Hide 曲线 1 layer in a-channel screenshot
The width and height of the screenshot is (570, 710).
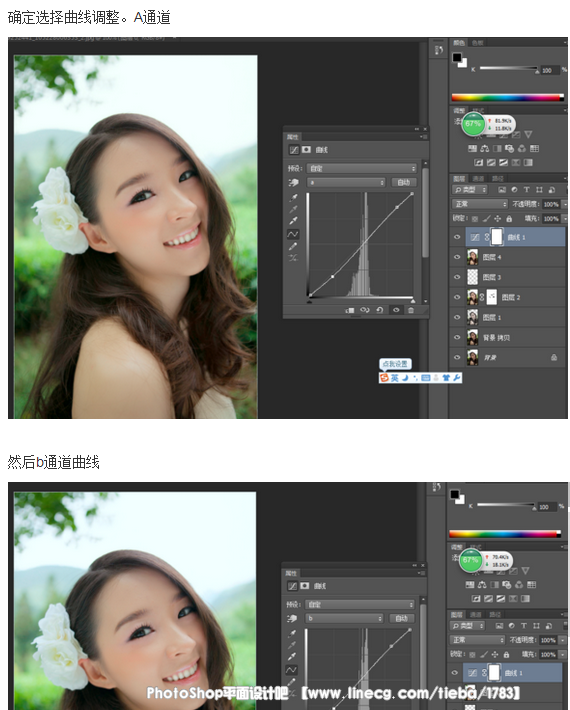coord(457,237)
